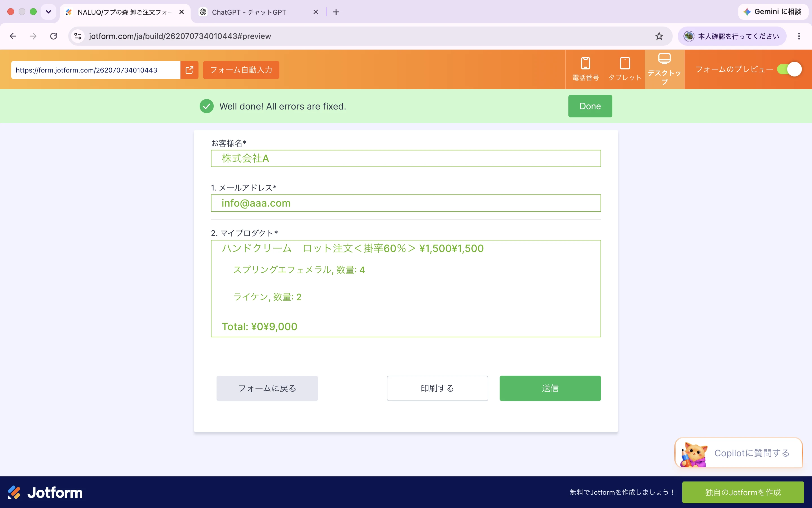Open Chrome three-dot menu
This screenshot has height=508, width=812.
(799, 36)
